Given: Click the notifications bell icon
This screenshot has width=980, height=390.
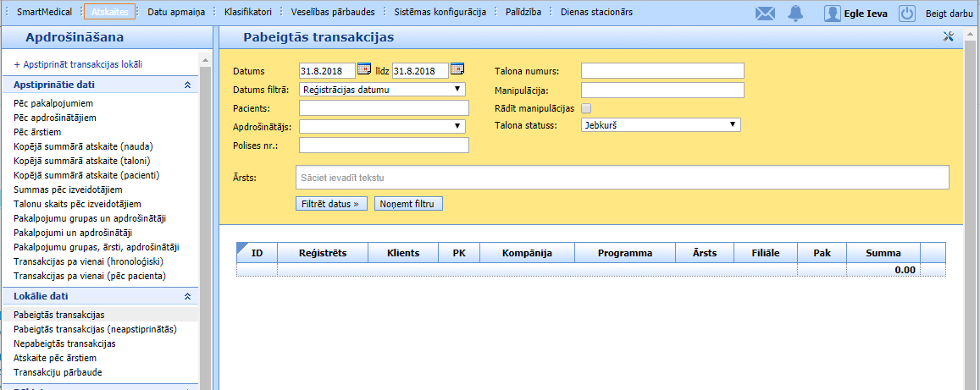Looking at the screenshot, I should [x=795, y=13].
